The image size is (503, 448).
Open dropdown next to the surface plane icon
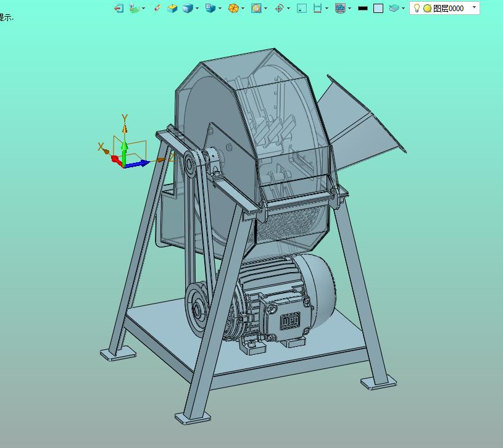pyautogui.click(x=403, y=9)
